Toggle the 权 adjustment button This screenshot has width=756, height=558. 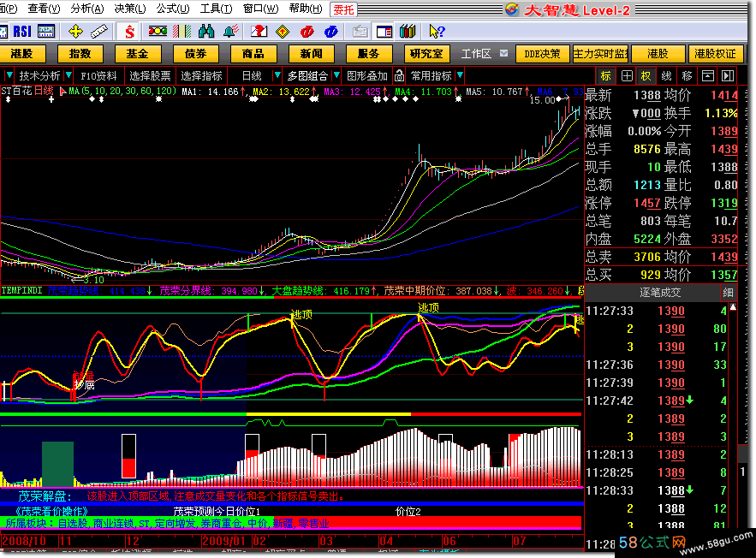(x=646, y=75)
